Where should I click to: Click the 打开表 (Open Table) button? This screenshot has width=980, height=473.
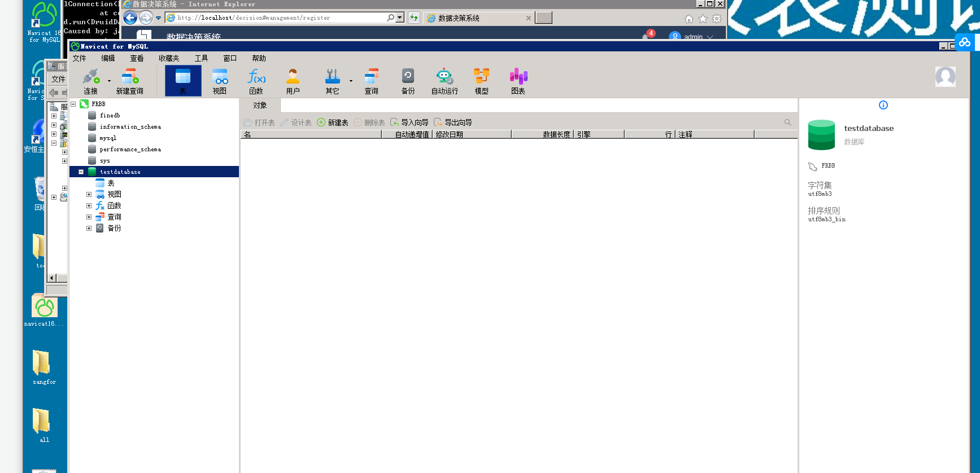click(259, 122)
